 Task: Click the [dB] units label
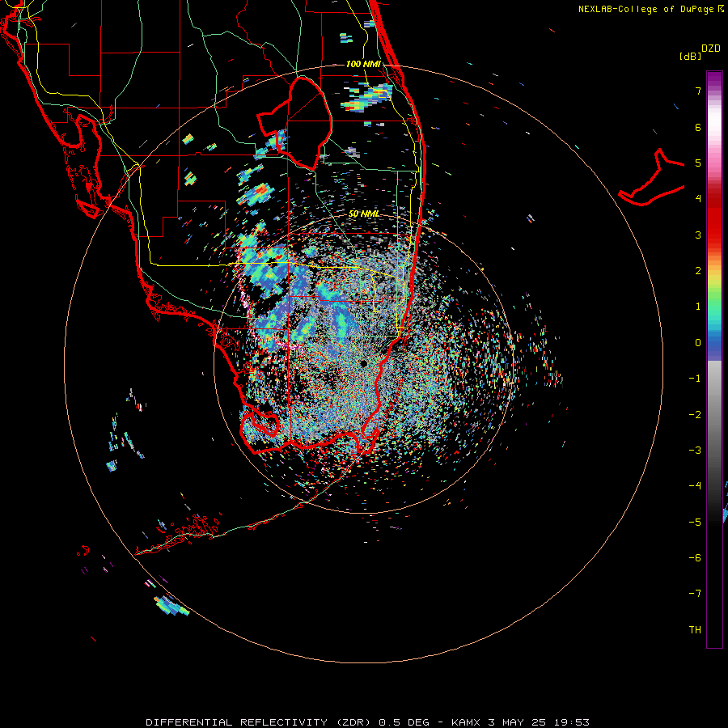tap(691, 56)
